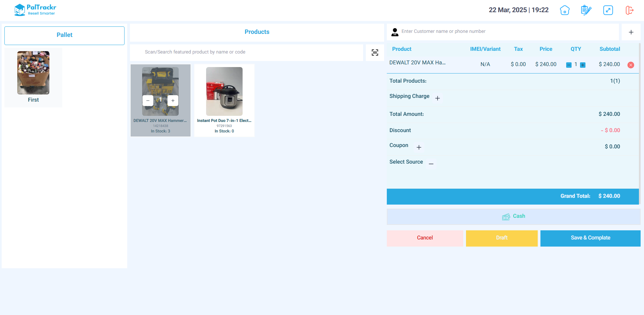
Task: Click the Total Products count 1(1)
Action: [x=615, y=81]
